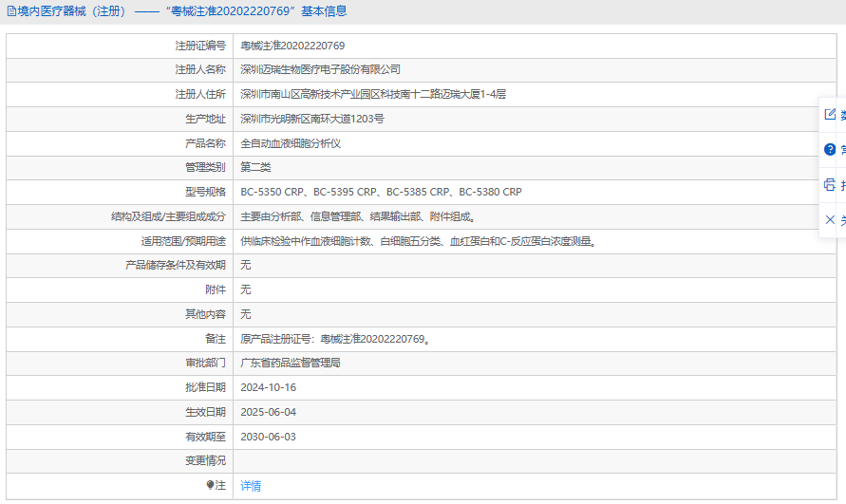Select management category 第二类
Screen dimensions: 846x504
coord(255,167)
